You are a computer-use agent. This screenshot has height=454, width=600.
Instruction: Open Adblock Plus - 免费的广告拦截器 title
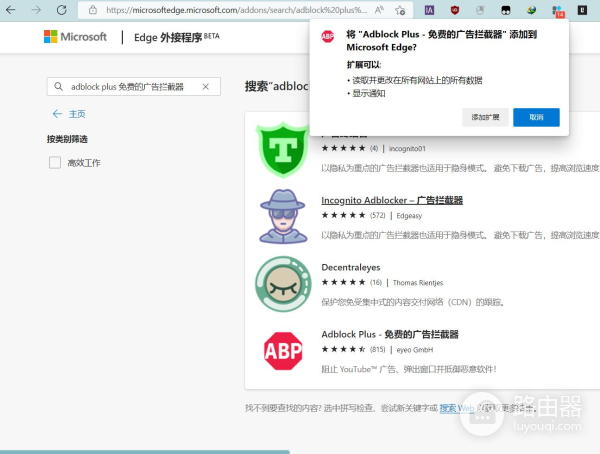(390, 334)
